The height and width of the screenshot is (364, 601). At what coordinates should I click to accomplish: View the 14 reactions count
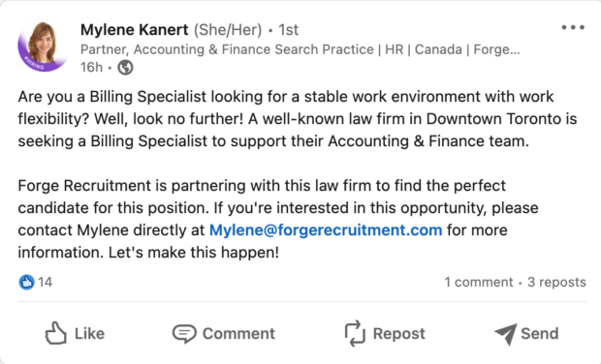45,283
